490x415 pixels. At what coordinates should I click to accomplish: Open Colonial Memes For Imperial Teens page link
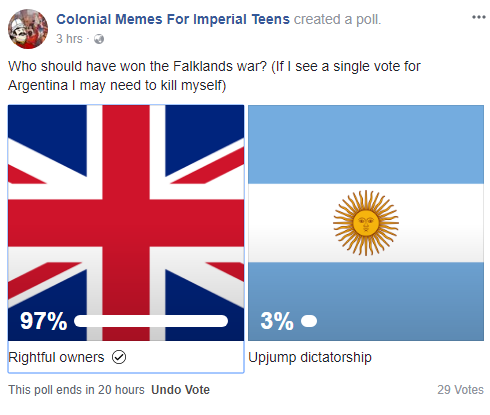pos(173,19)
